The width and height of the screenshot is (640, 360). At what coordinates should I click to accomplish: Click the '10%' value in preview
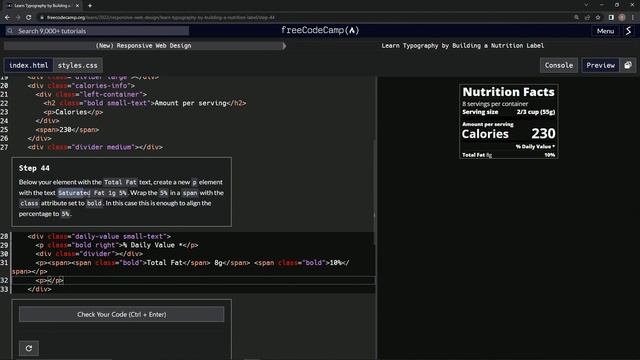[550, 155]
